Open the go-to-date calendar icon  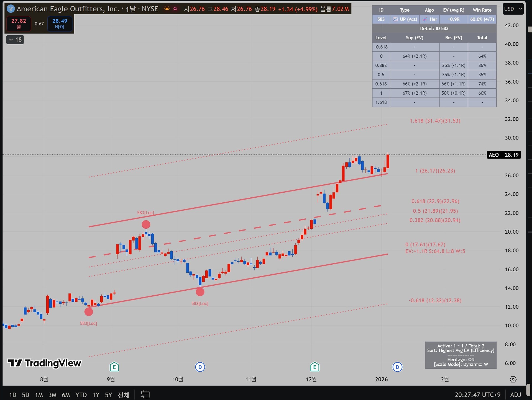click(145, 394)
